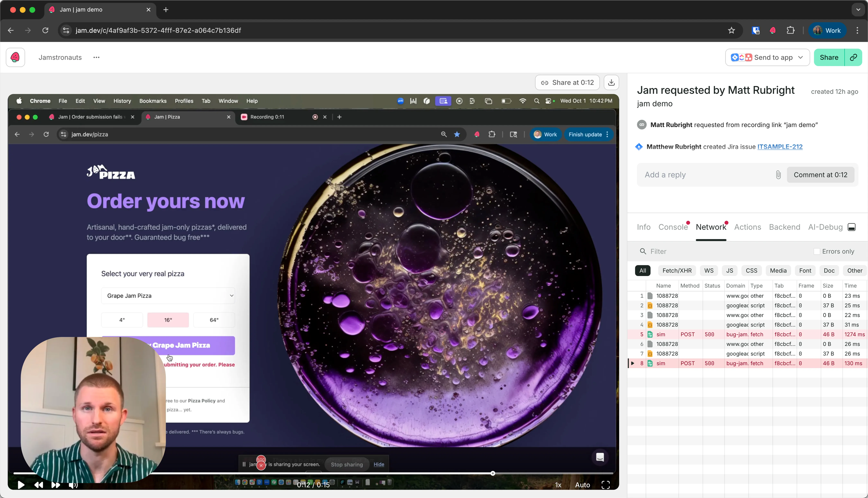Open Jira issue ITSAMPLE-212 link

coord(780,147)
